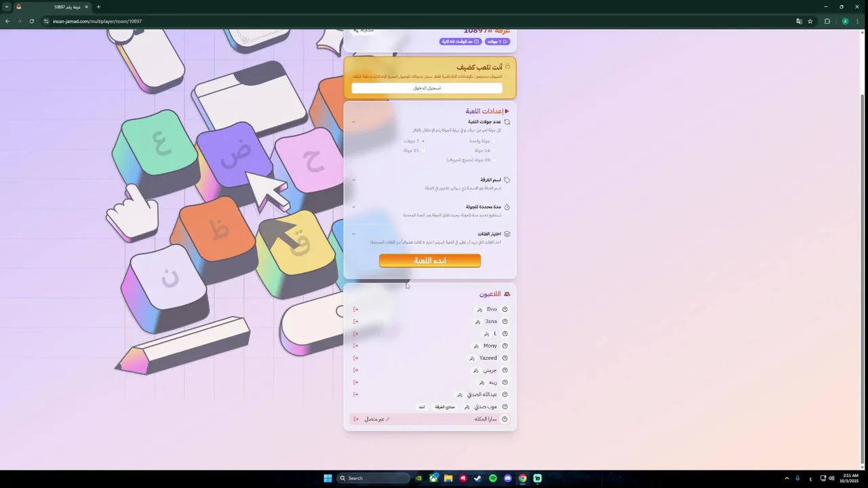
Task: Open Chrome from the taskbar
Action: pyautogui.click(x=523, y=478)
